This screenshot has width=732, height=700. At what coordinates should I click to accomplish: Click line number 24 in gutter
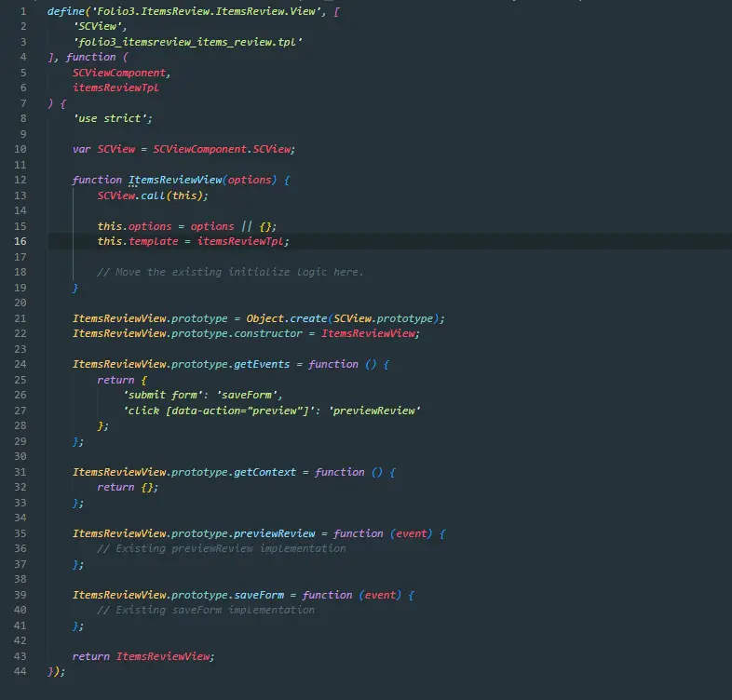20,364
